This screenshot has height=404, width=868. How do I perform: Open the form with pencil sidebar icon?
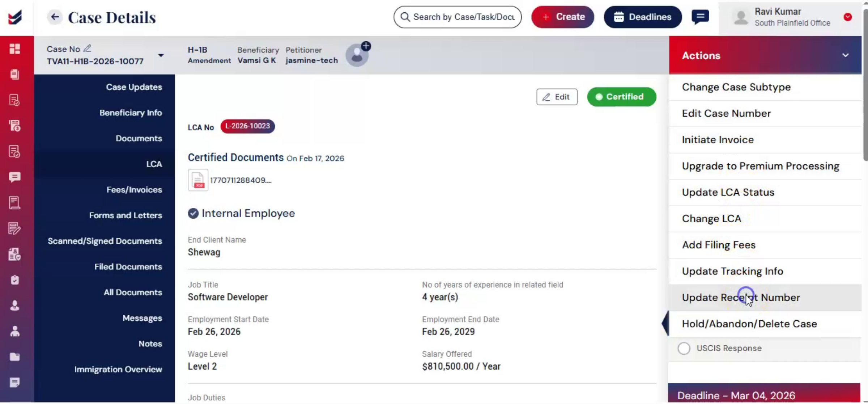pyautogui.click(x=14, y=228)
